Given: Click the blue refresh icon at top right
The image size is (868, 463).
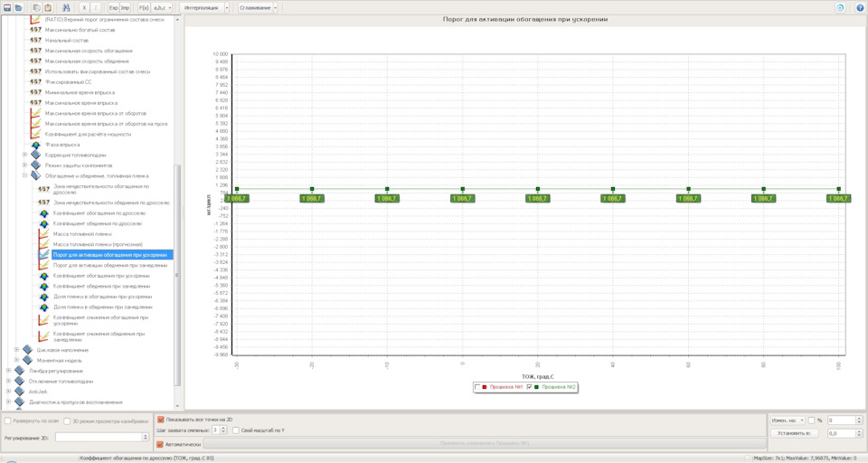Looking at the screenshot, I should 840,8.
